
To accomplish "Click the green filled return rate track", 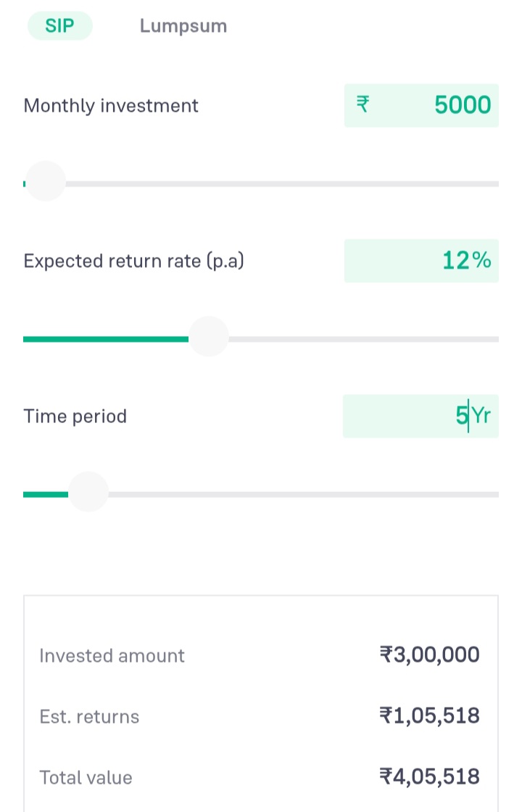I will (x=105, y=339).
